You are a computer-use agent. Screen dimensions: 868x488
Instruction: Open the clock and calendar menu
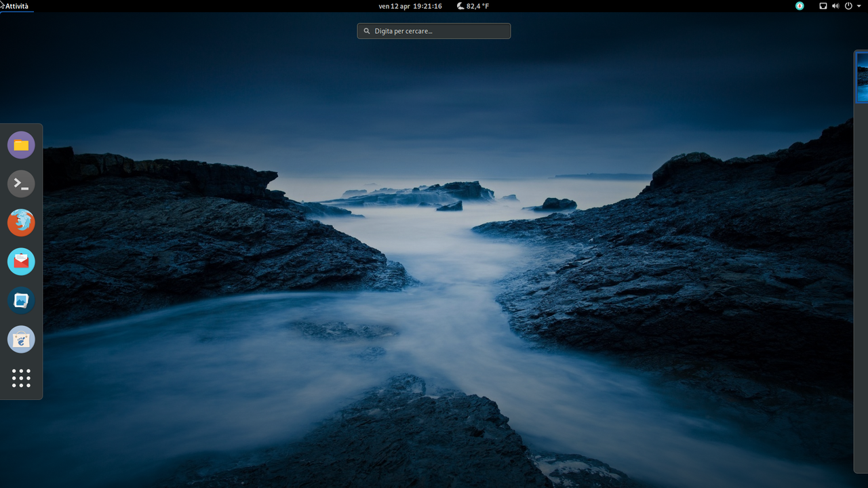[410, 6]
